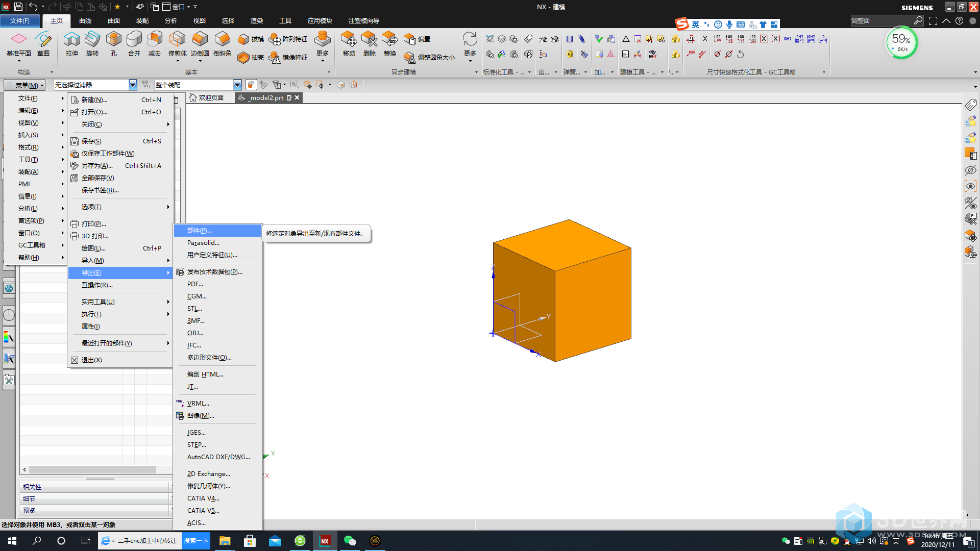
Task: Click the Replace Face (替换) tool
Action: tap(389, 44)
